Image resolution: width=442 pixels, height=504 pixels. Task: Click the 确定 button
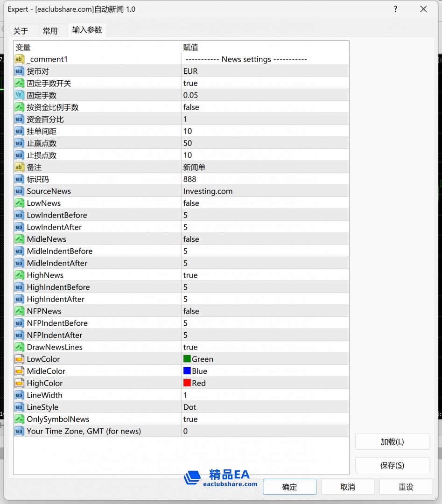[289, 487]
